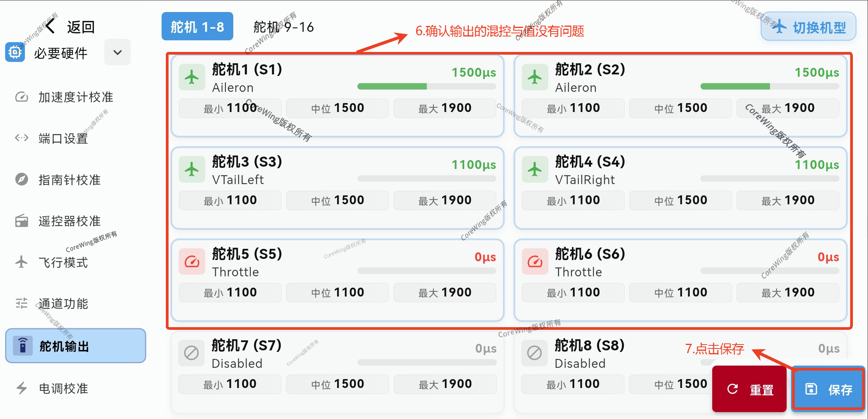Switch to the 舵机 9-16 tab

pos(283,27)
